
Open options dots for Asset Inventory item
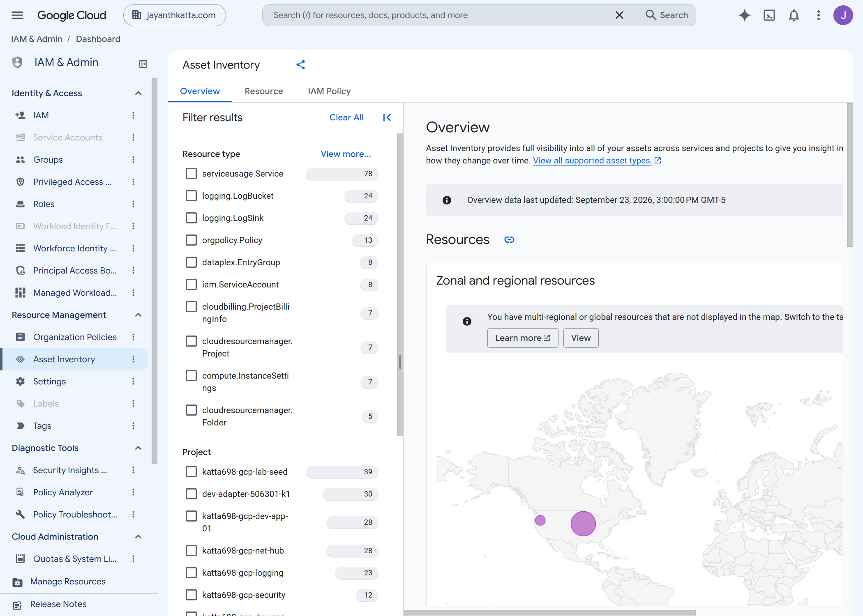(x=133, y=359)
